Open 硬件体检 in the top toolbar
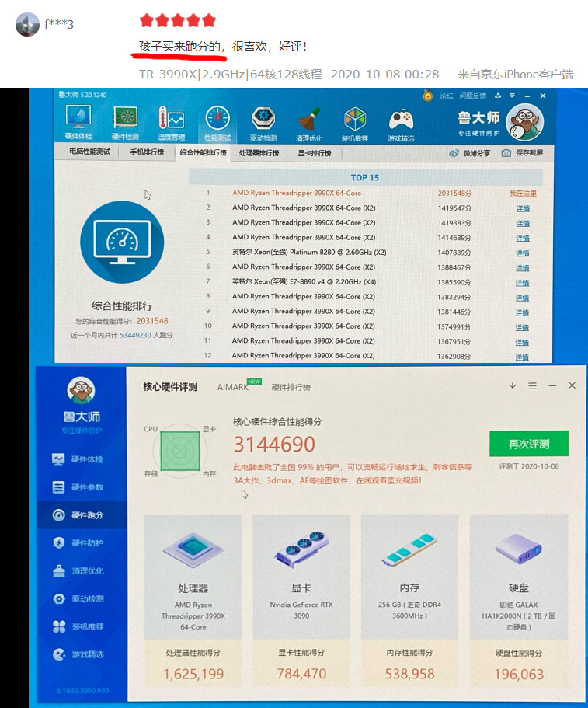 (78, 122)
